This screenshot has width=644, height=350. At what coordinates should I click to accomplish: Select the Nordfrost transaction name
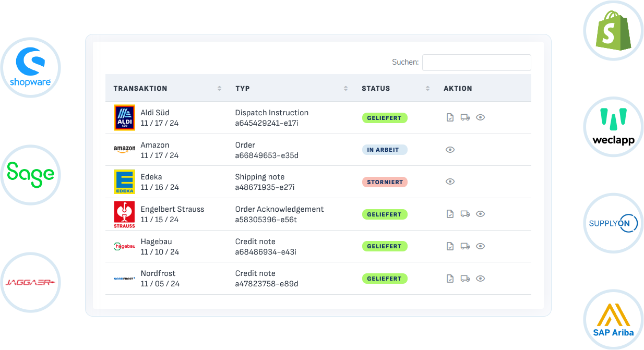(158, 273)
